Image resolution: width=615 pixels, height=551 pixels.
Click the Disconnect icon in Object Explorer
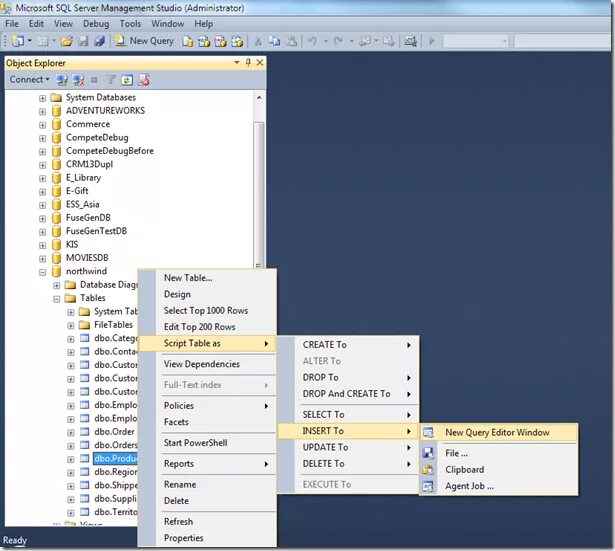[x=78, y=80]
